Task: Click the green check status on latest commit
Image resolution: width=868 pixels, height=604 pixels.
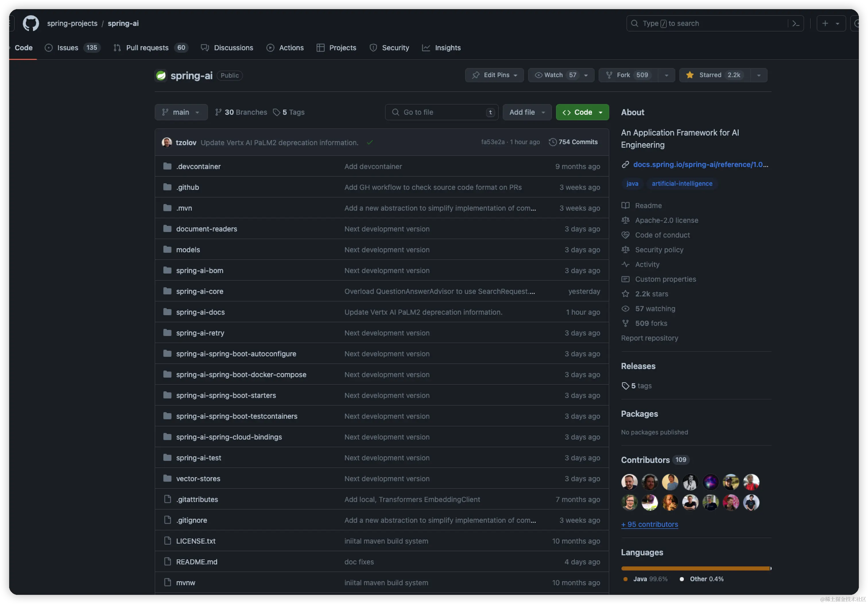Action: [x=370, y=142]
